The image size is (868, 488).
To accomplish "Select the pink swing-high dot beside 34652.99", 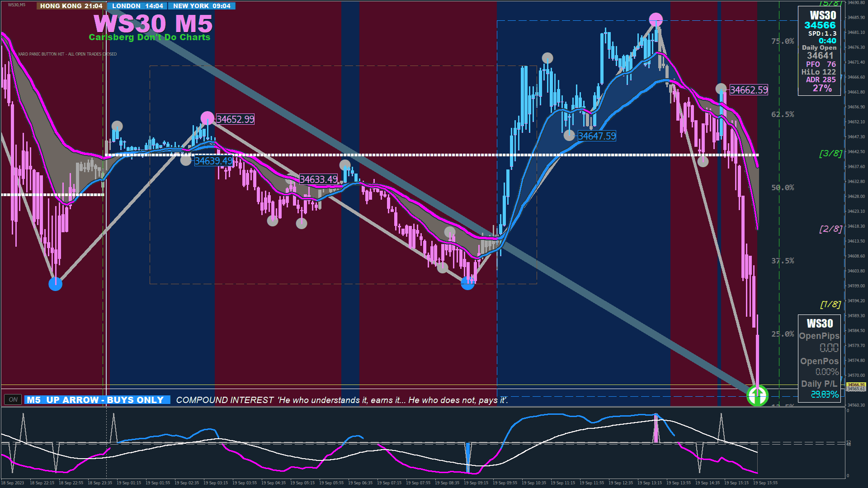I will point(207,118).
